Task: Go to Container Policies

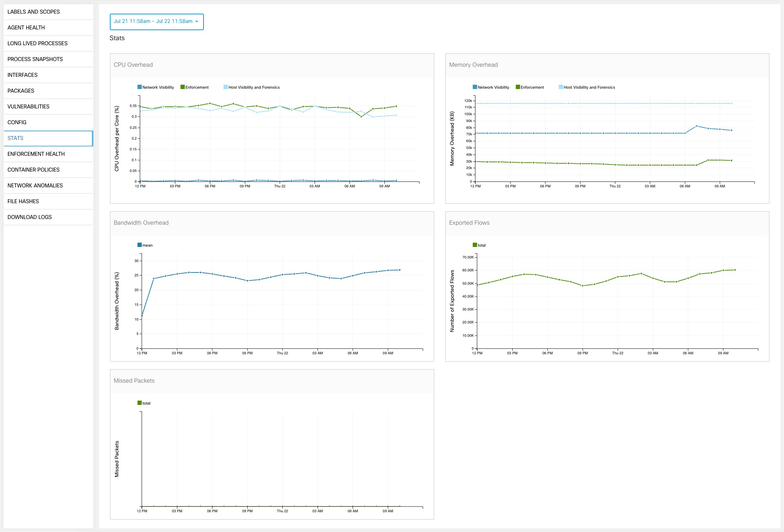Action: point(48,170)
